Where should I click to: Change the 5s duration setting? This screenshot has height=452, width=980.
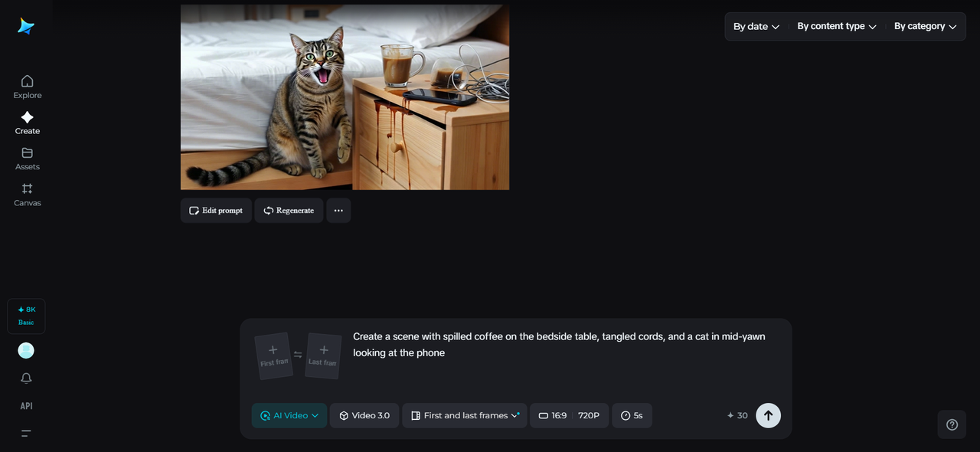coord(632,415)
